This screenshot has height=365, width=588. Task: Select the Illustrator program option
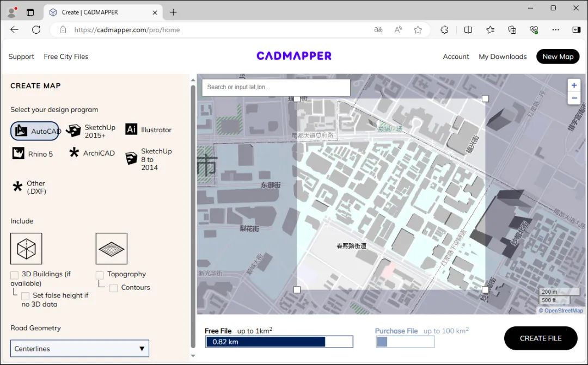tap(149, 129)
